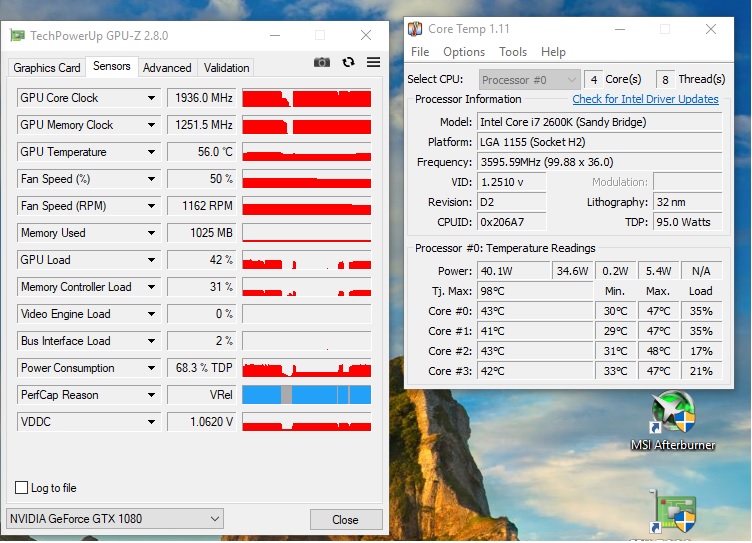
Task: Open MSI Afterburner desktop shortcut
Action: point(673,422)
